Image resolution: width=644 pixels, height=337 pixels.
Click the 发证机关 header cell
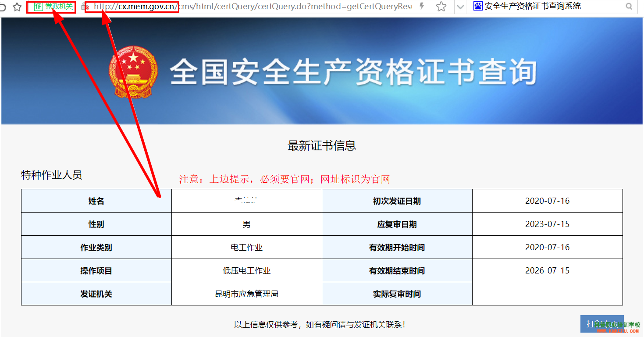96,294
